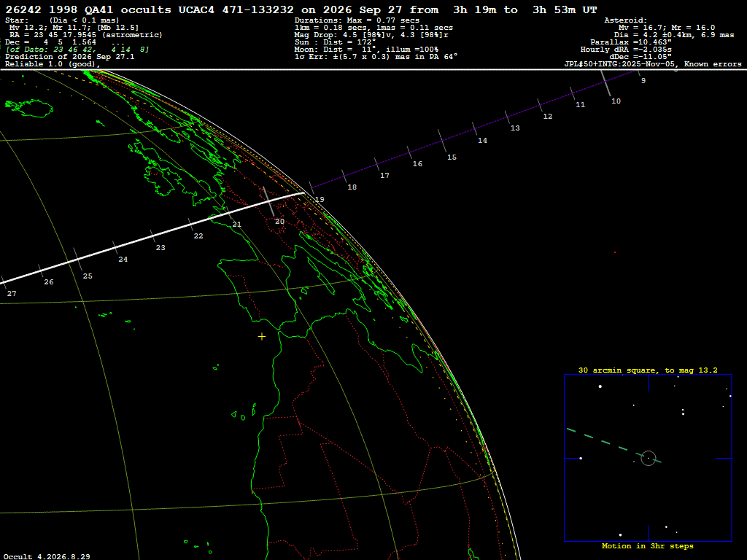The height and width of the screenshot is (560, 747).
Task: Click the JPL#50+INTG orbit source text
Action: (x=653, y=64)
